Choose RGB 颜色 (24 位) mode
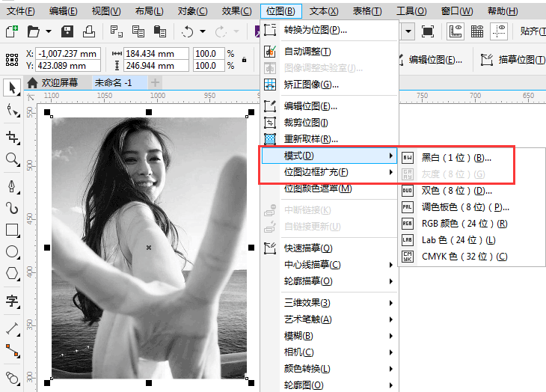 [x=472, y=224]
